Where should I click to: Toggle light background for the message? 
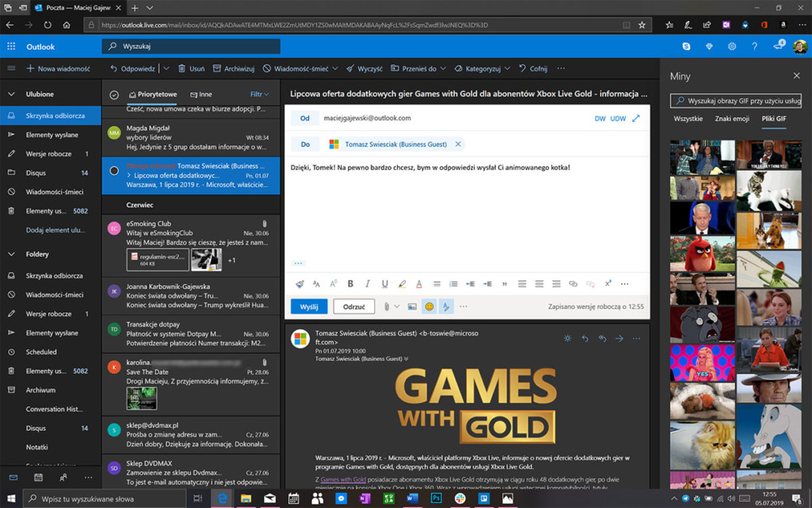coord(568,338)
